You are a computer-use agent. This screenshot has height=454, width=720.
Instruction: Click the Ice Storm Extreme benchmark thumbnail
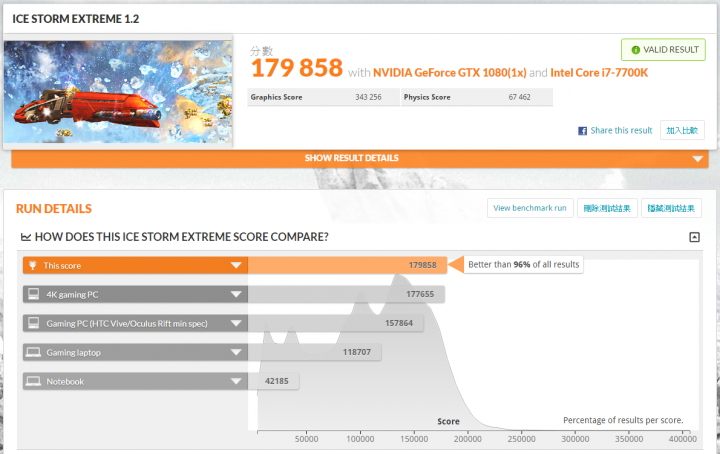tap(118, 91)
